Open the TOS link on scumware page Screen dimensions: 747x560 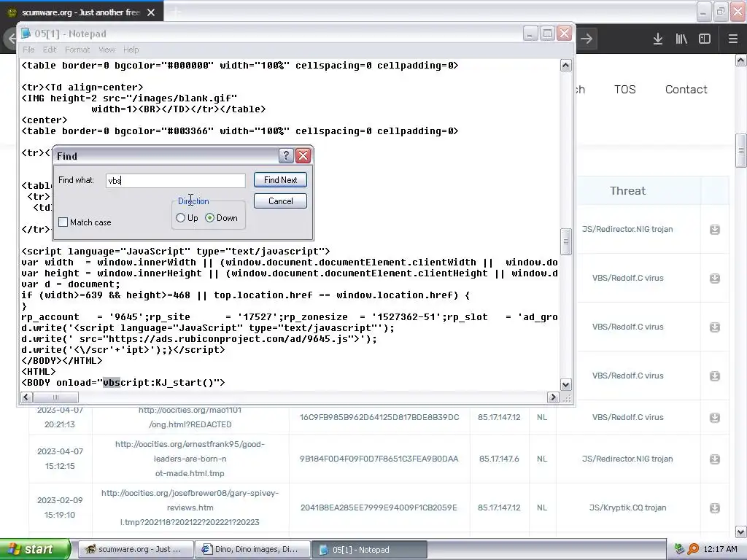click(x=624, y=90)
